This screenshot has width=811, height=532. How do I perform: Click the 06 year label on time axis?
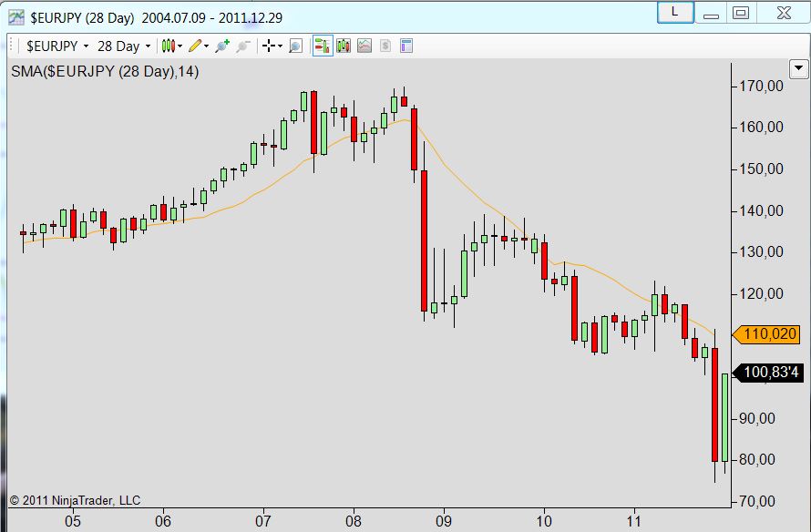click(163, 521)
